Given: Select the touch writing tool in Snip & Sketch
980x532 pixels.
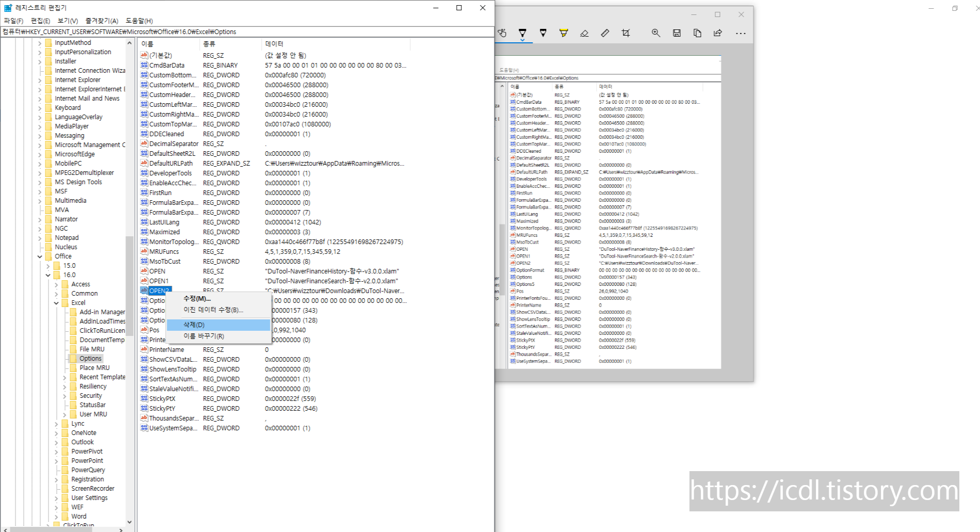Looking at the screenshot, I should [502, 33].
